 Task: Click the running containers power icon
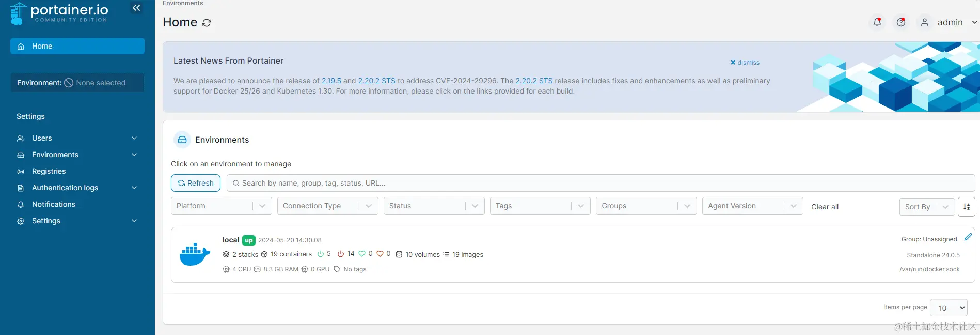coord(321,254)
